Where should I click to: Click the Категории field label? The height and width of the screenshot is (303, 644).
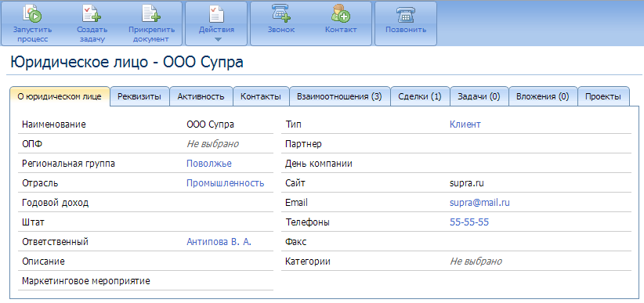[x=308, y=262]
